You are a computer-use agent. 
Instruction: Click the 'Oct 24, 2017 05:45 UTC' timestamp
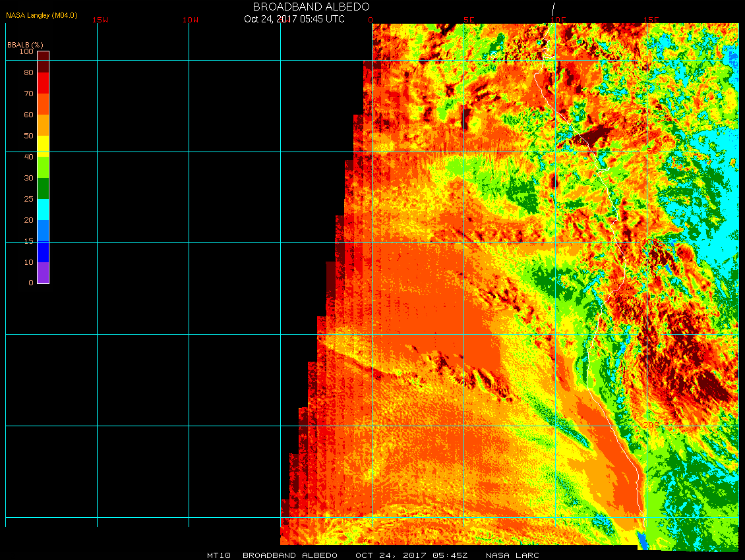[x=294, y=19]
